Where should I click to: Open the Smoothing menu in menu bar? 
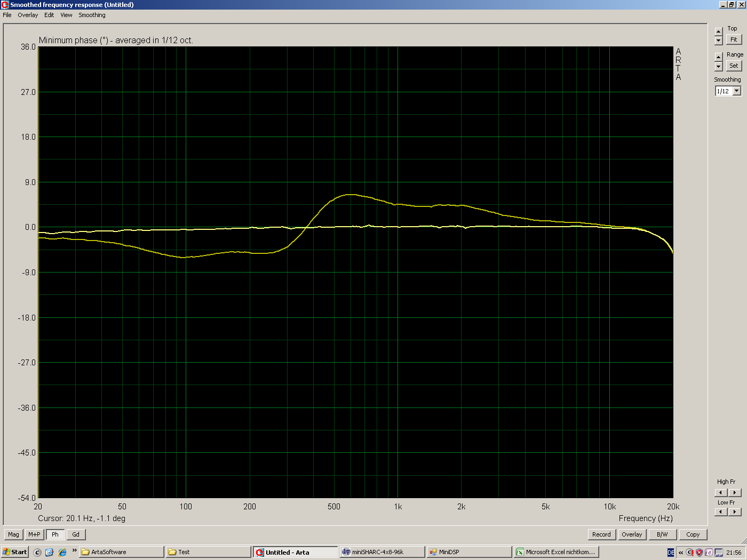(x=92, y=15)
